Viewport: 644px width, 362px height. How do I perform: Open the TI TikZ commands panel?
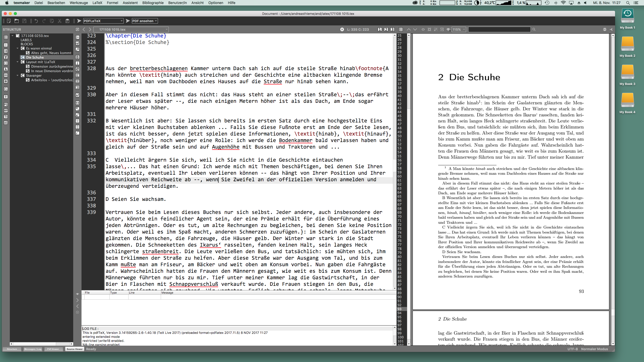[6, 117]
